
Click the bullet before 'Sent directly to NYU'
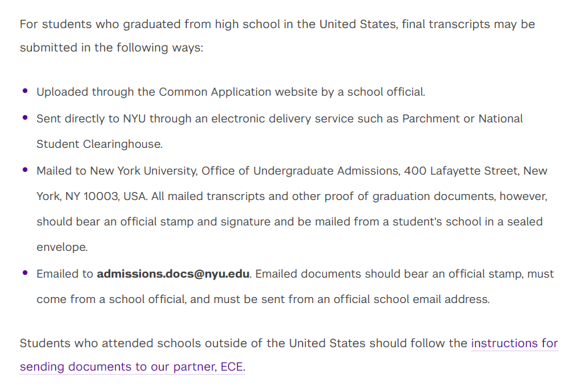[25, 118]
